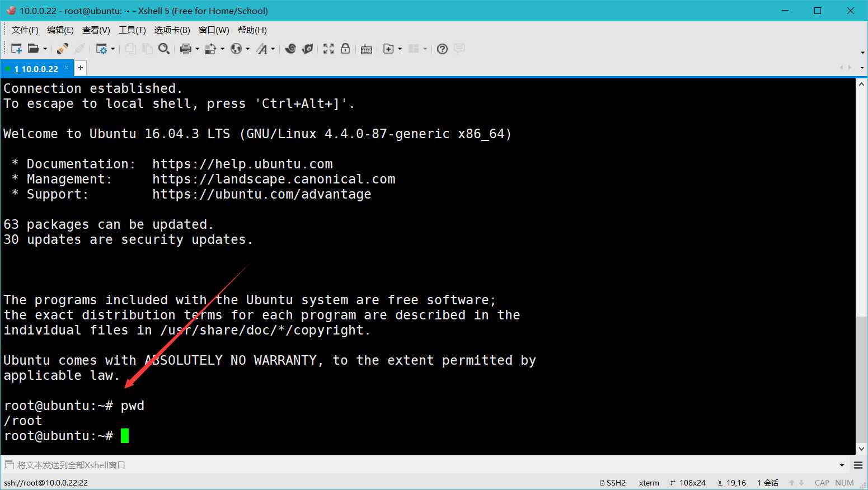Click the 1 会话 session count

click(x=768, y=483)
